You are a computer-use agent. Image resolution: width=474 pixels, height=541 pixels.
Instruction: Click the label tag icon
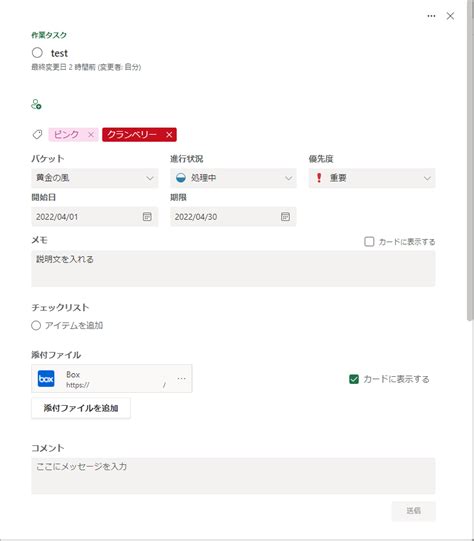tap(37, 134)
